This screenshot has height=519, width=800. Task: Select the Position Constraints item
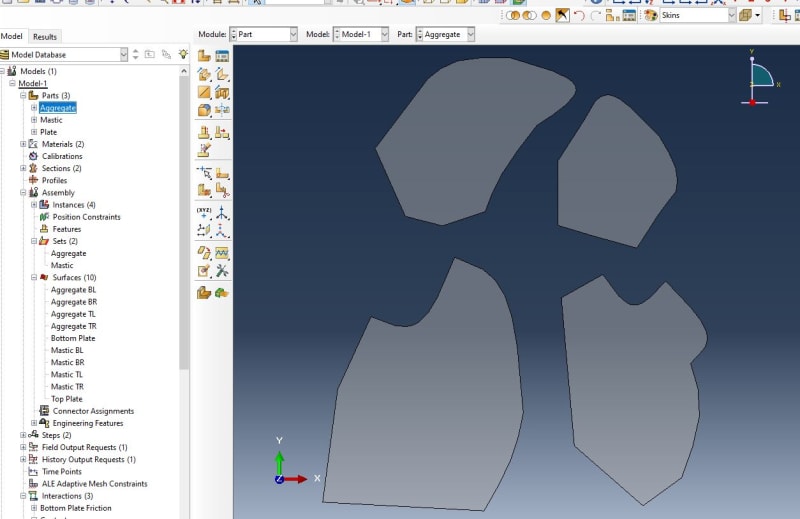tap(86, 217)
